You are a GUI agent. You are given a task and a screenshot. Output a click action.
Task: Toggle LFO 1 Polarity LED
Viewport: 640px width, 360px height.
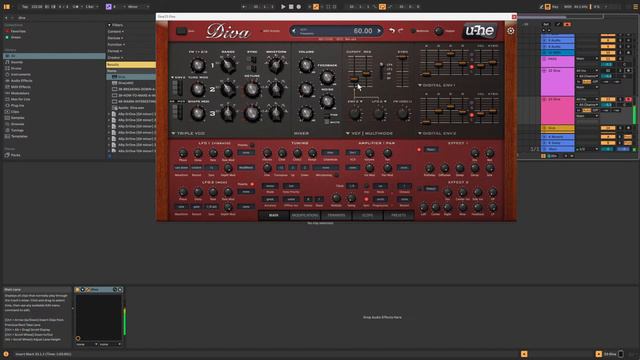click(252, 145)
